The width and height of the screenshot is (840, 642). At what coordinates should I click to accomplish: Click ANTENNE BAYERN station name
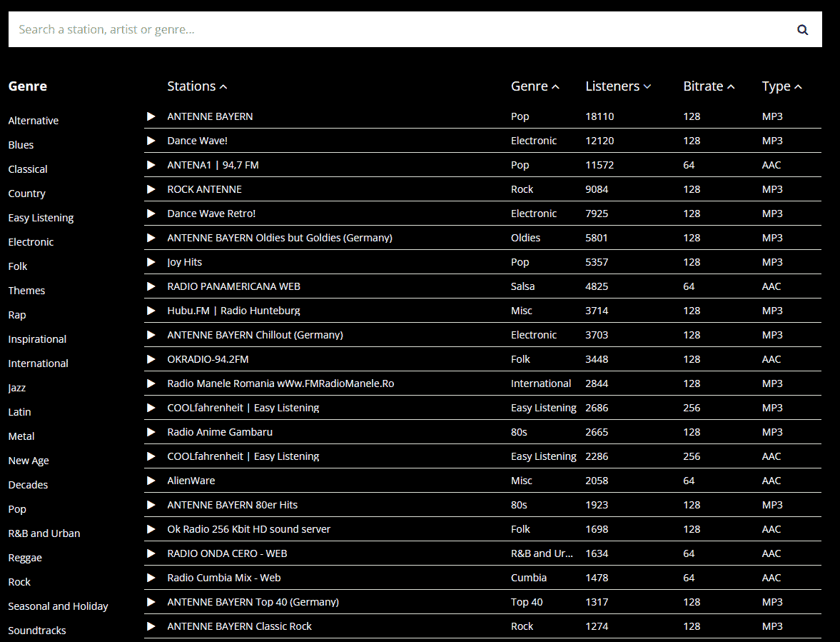210,116
